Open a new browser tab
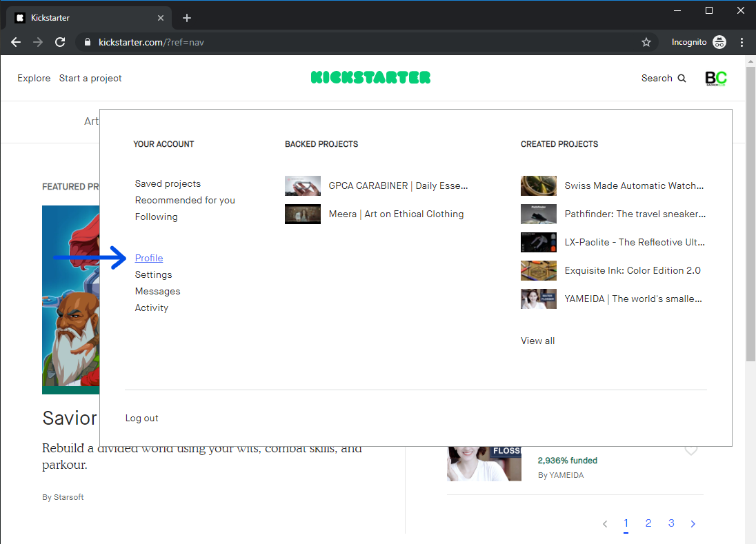 coord(187,18)
